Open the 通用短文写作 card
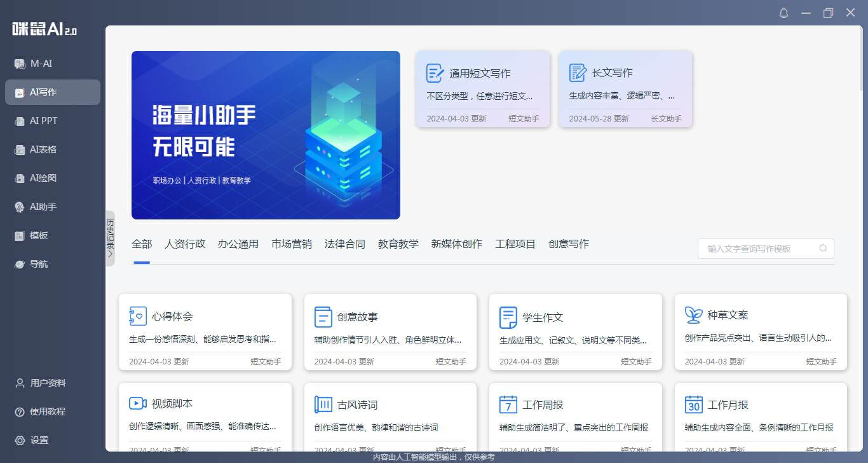868x463 pixels. (x=482, y=89)
